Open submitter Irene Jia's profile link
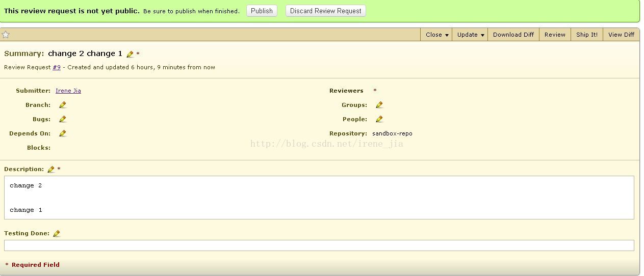The height and width of the screenshot is (276, 644). click(x=68, y=91)
